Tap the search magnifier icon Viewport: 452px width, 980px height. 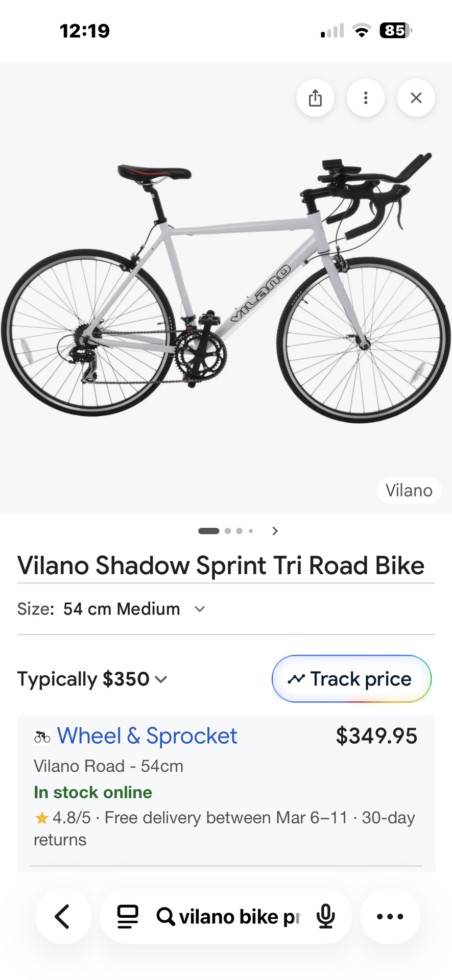(165, 916)
